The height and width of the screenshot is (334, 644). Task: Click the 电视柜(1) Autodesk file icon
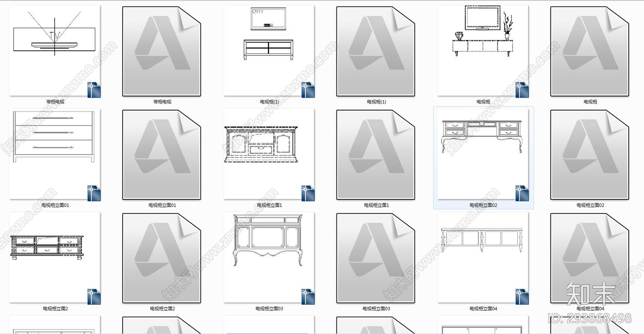click(x=376, y=51)
